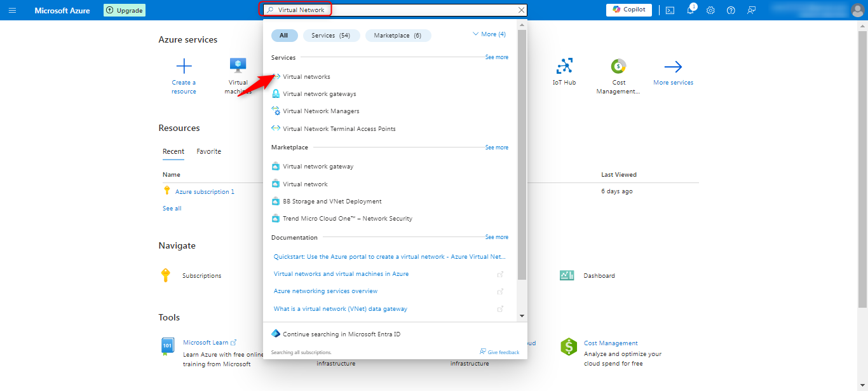Click the Dashboard chart icon

click(x=567, y=275)
